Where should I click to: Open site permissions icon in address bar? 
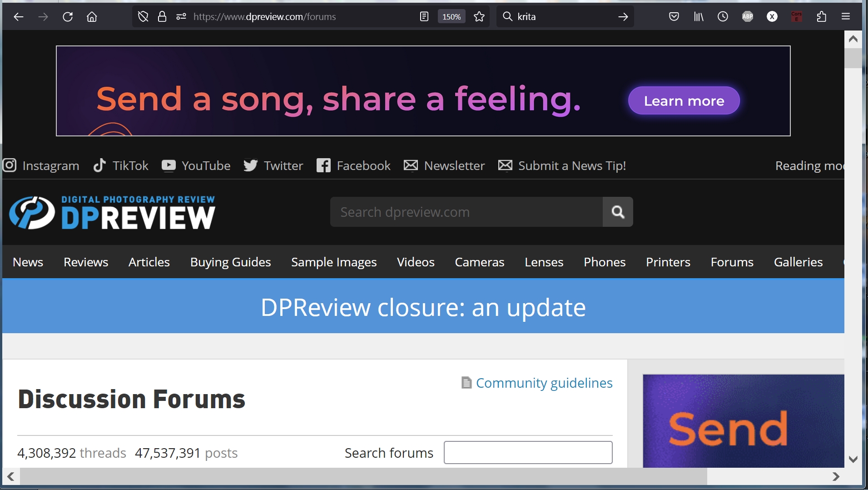181,17
